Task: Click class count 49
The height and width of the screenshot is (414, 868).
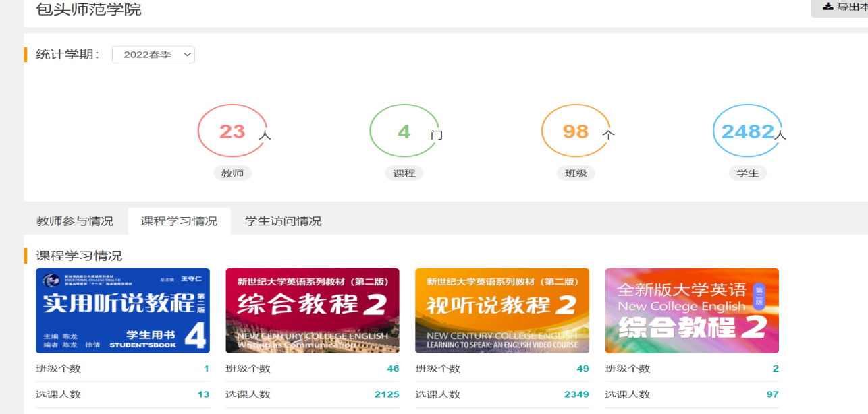Action: point(582,369)
